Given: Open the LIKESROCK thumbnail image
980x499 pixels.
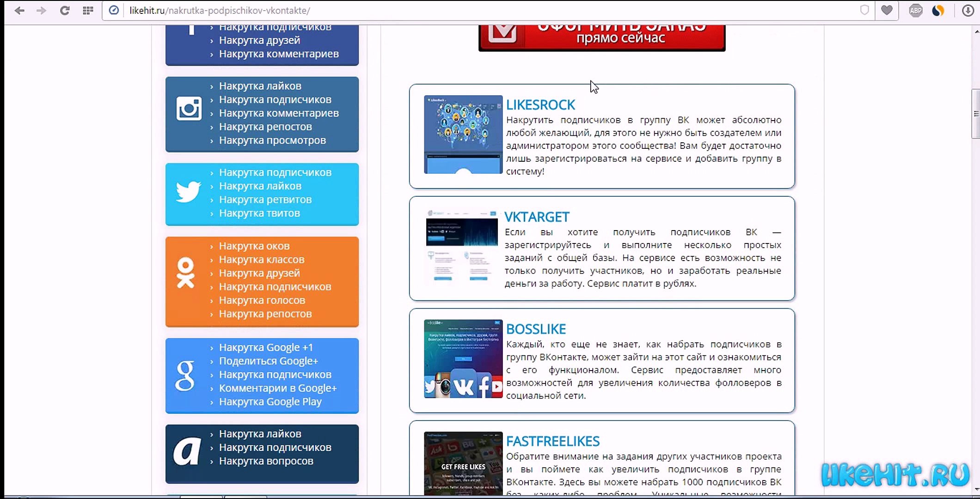Looking at the screenshot, I should click(463, 134).
